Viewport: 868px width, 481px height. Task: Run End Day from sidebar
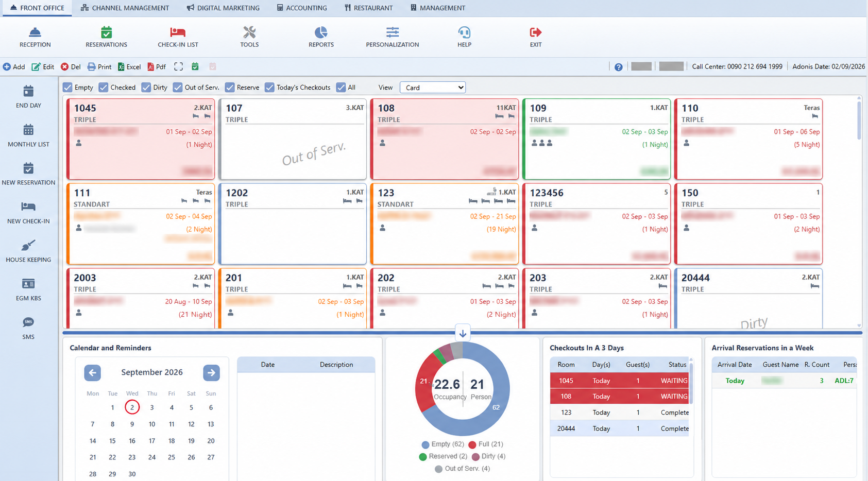pos(28,97)
